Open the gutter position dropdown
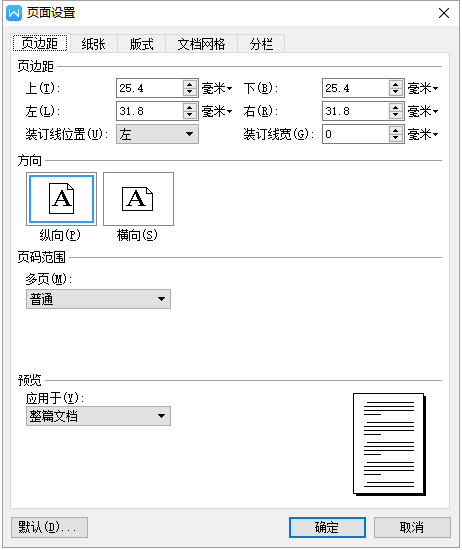The height and width of the screenshot is (550, 462). tap(158, 134)
